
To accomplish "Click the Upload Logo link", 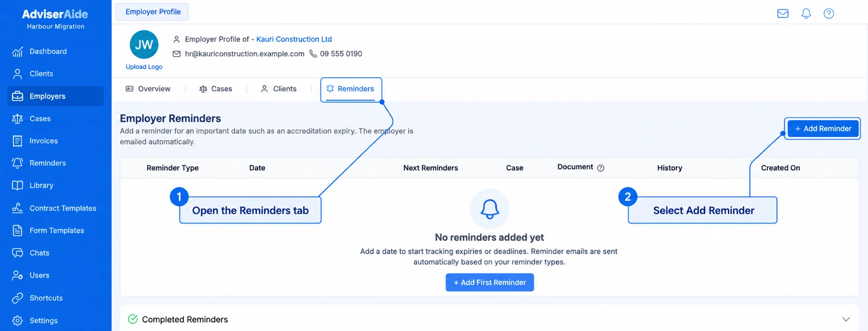I will tap(144, 67).
